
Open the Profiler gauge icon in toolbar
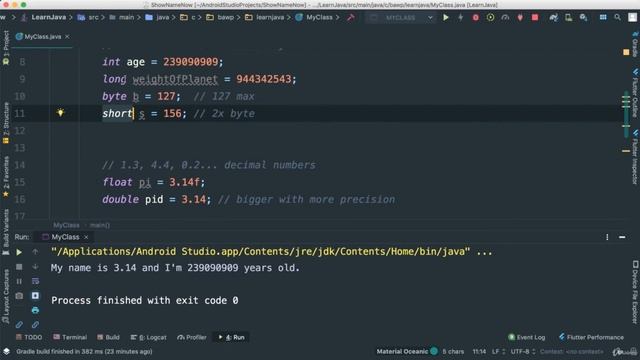(x=505, y=18)
